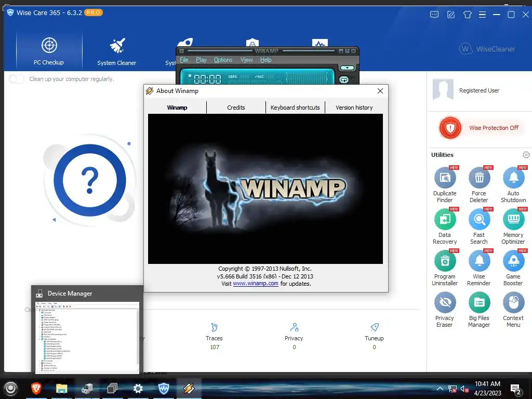This screenshot has width=532, height=399.
Task: Click Winamp time display 00:00
Action: point(207,79)
